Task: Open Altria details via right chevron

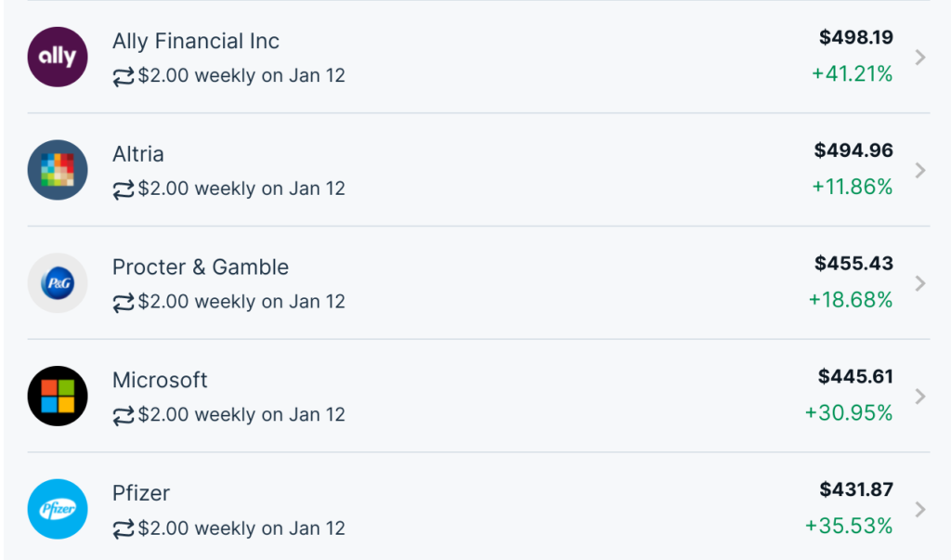Action: click(x=920, y=170)
